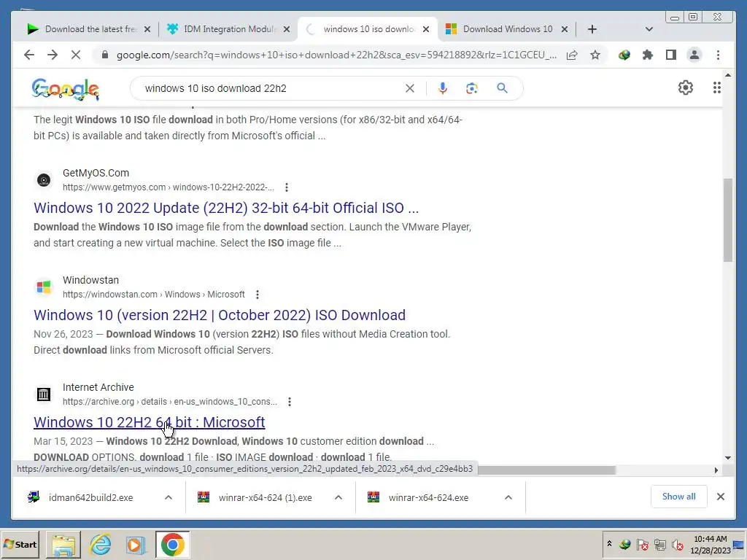Image resolution: width=747 pixels, height=560 pixels.
Task: Submit search with the magnifier icon
Action: pos(502,88)
